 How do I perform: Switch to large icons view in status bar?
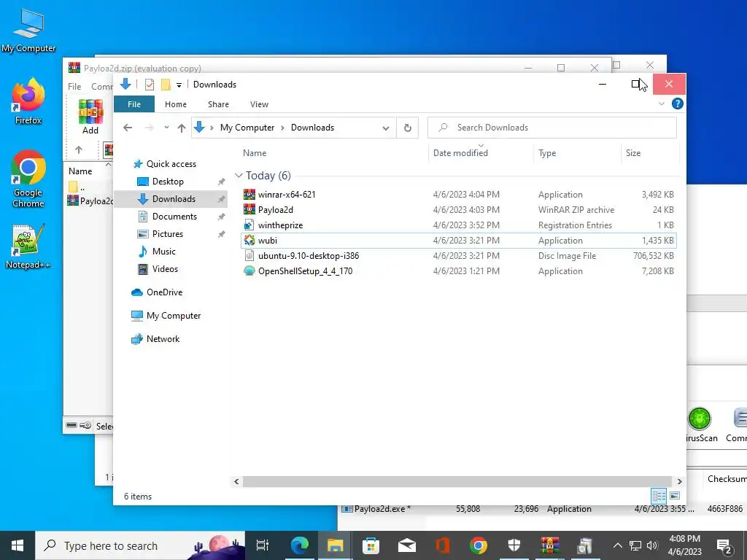click(675, 496)
